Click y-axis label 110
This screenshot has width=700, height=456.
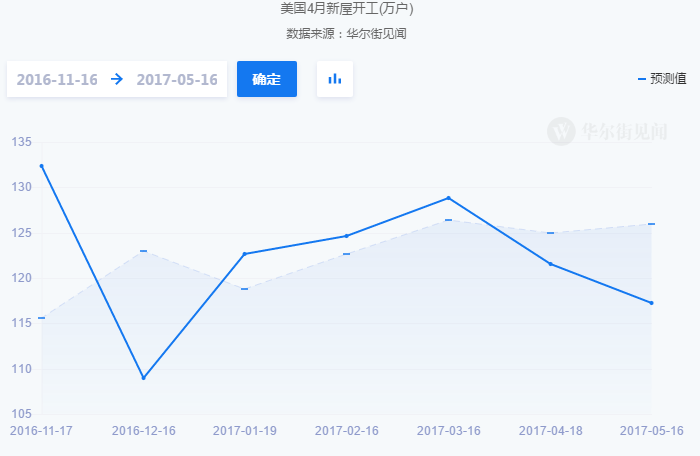point(21,369)
